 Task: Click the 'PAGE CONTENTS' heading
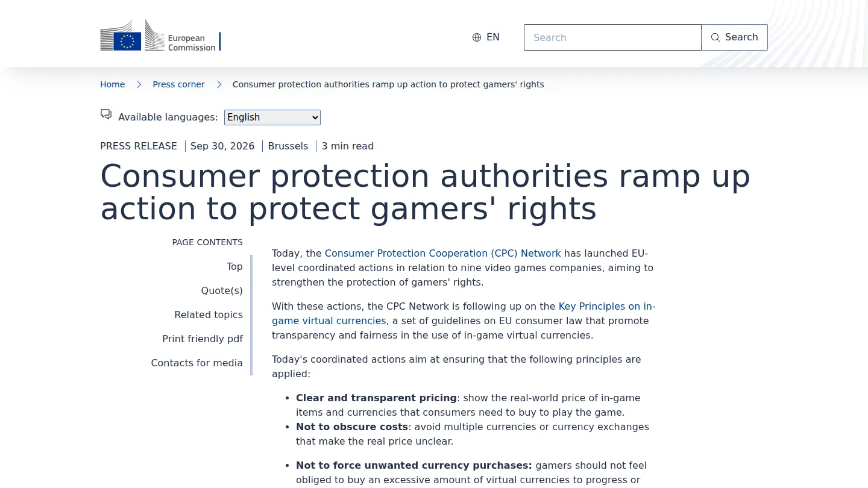[x=207, y=242]
